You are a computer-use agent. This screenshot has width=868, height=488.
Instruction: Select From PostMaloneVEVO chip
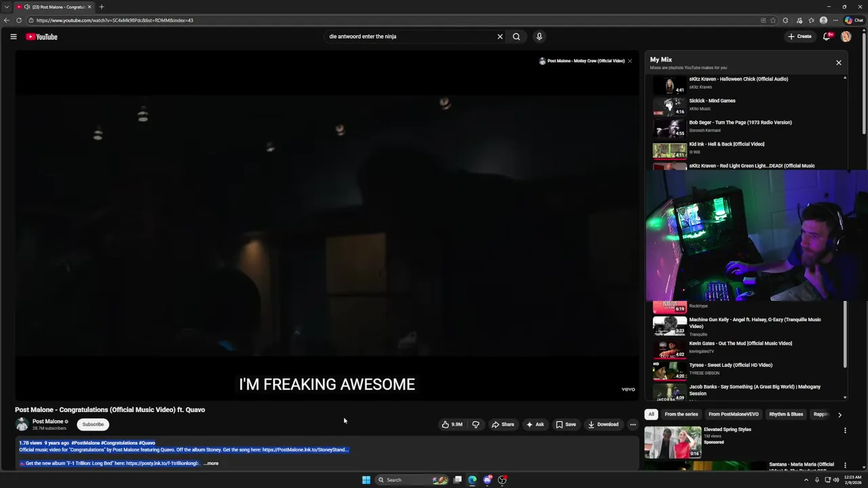click(733, 414)
